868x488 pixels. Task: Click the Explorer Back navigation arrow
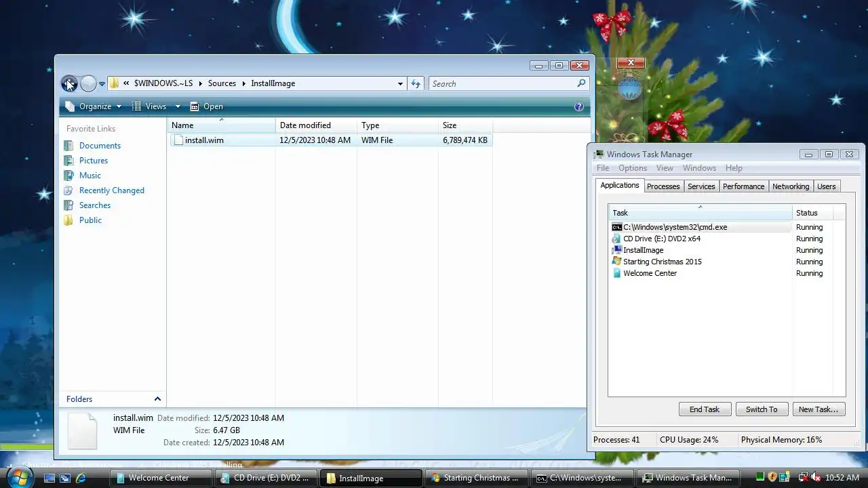[69, 83]
